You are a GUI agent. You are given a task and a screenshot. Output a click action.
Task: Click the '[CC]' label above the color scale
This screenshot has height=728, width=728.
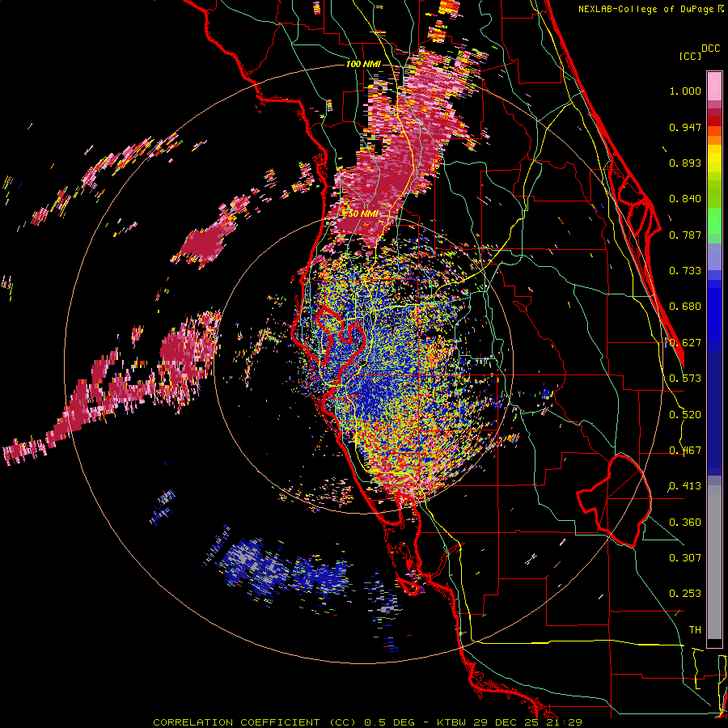[691, 56]
